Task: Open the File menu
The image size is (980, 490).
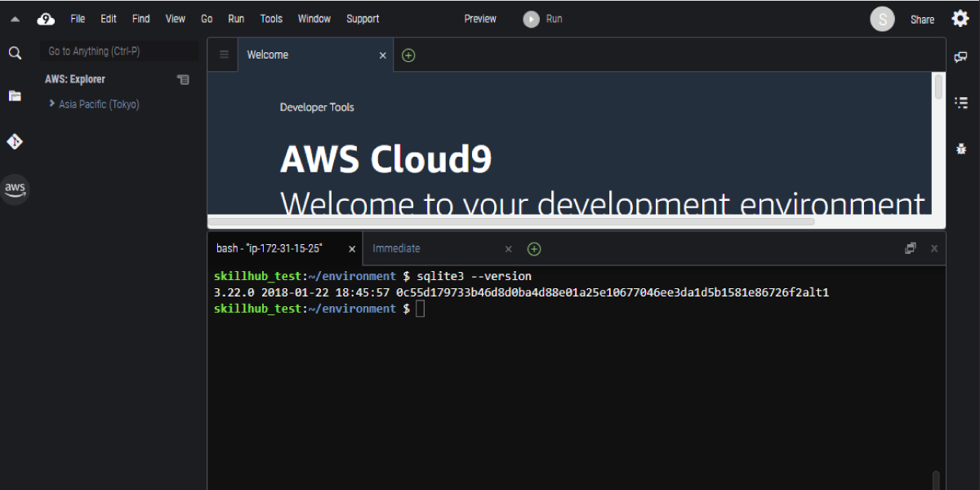Action: [x=78, y=19]
